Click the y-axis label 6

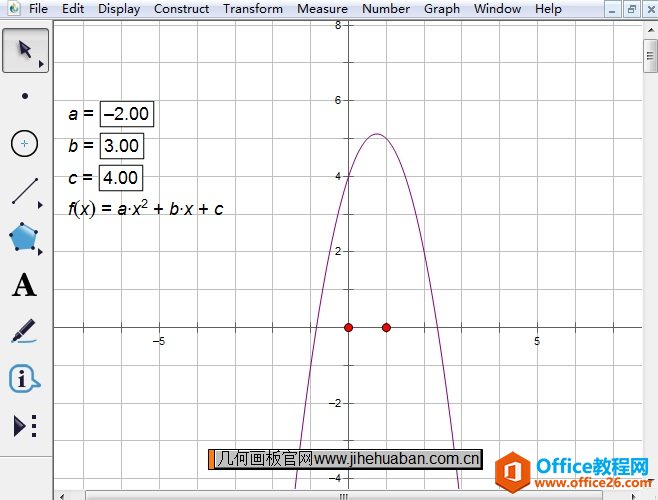338,100
